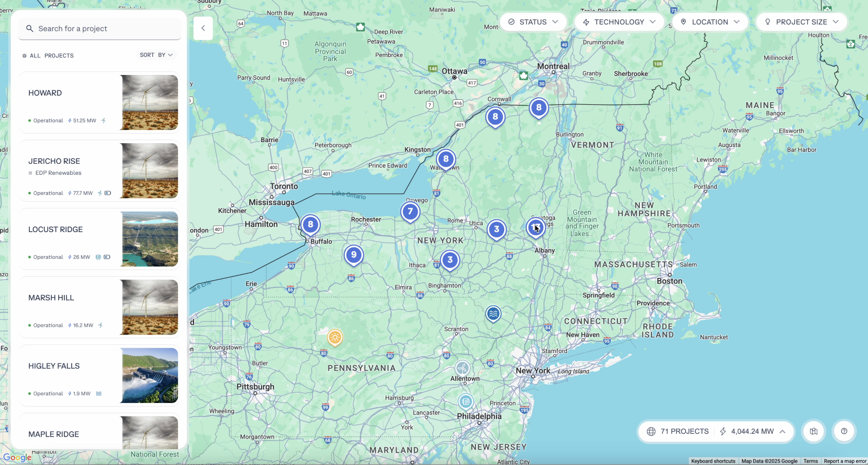
Task: Toggle the map view icon button
Action: 813,431
